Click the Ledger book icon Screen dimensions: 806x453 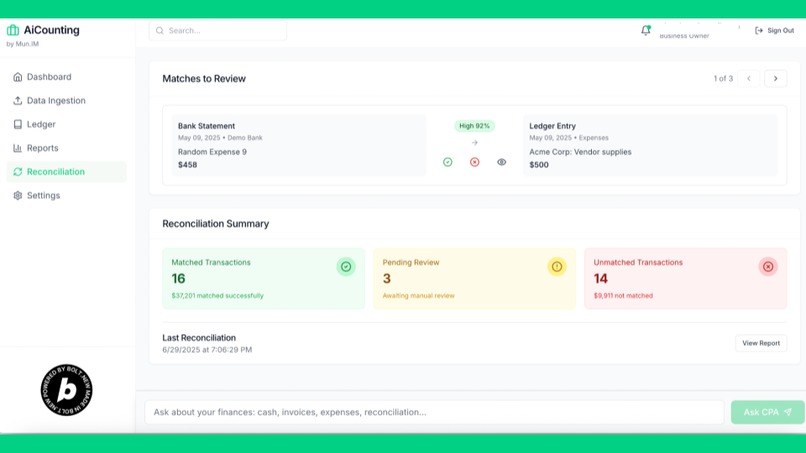click(17, 124)
